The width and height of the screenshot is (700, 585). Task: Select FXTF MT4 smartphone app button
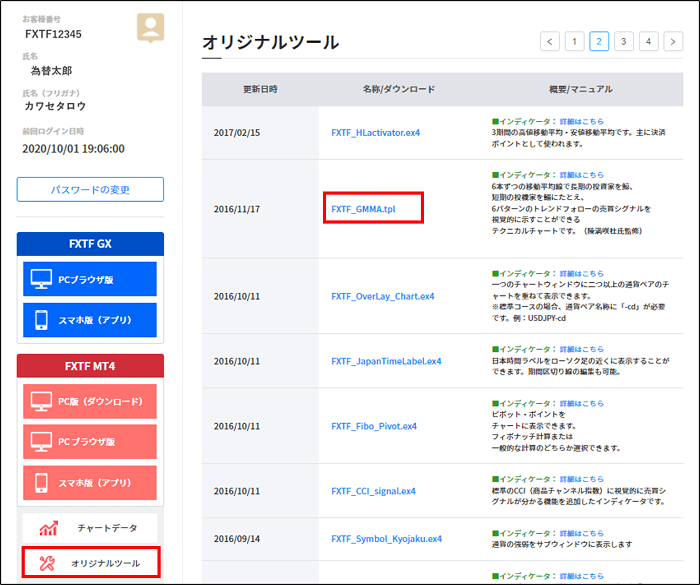pyautogui.click(x=90, y=482)
